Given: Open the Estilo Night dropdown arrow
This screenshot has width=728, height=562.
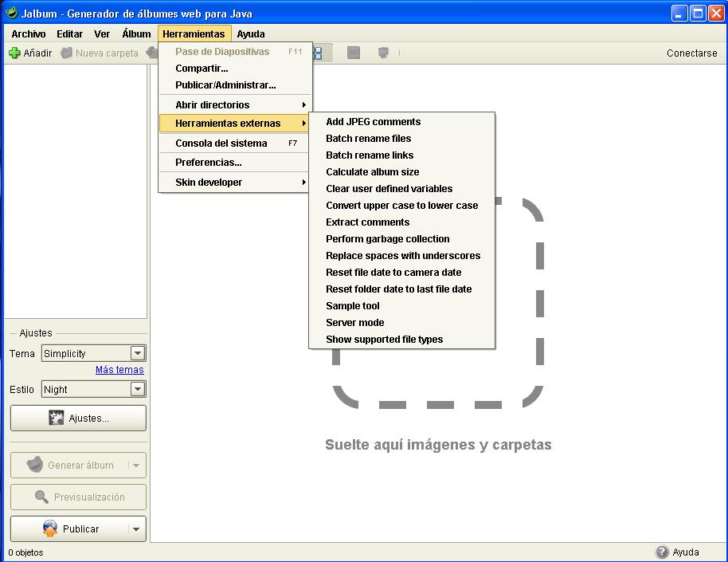Looking at the screenshot, I should click(x=138, y=389).
